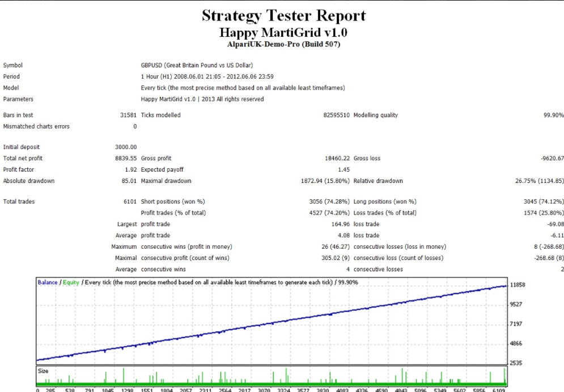Select the Gross profit value 18460.22
This screenshot has width=564, height=392.
(337, 159)
